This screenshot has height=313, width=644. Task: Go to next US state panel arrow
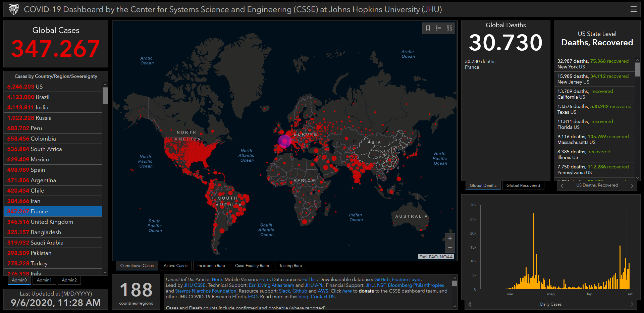(632, 186)
